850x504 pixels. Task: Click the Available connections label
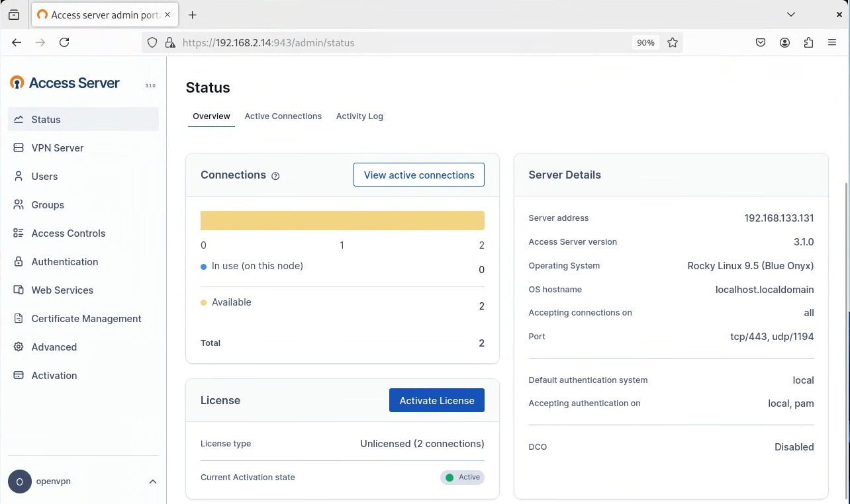pyautogui.click(x=232, y=302)
